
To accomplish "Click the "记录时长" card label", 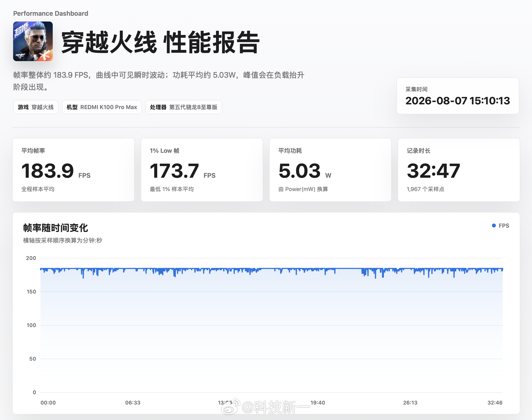I will tap(418, 150).
